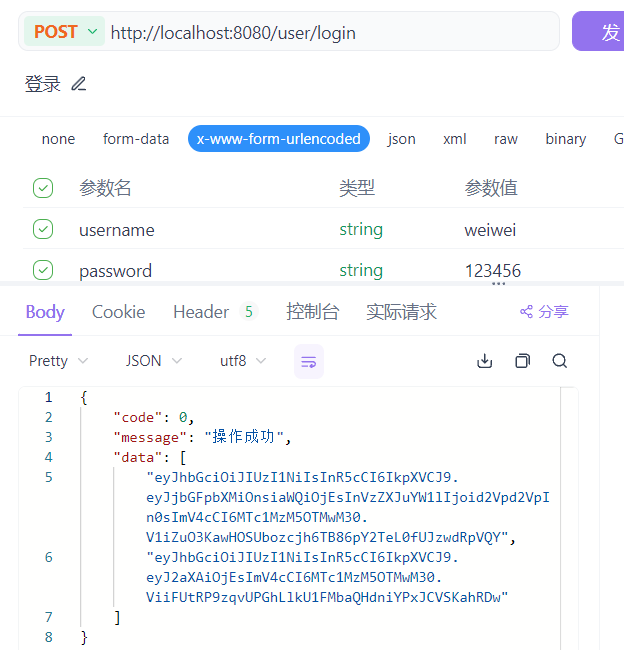Viewport: 624px width, 650px height.
Task: Click the "data" key in response
Action: pyautogui.click(x=138, y=457)
